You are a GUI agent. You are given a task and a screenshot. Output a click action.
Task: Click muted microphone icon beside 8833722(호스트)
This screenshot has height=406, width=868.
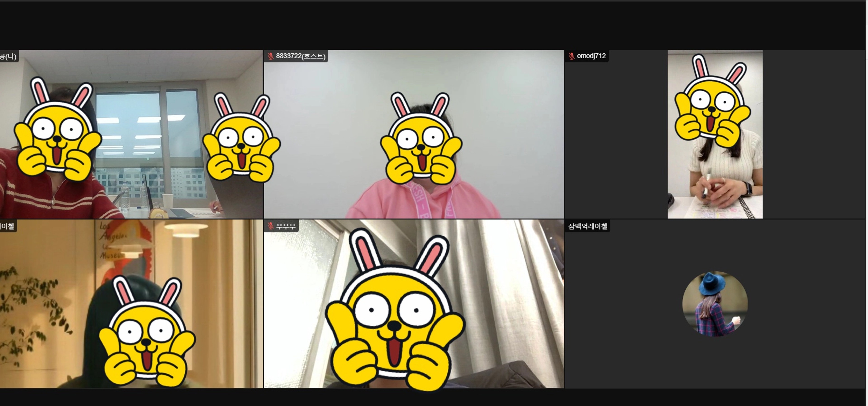[x=270, y=56]
